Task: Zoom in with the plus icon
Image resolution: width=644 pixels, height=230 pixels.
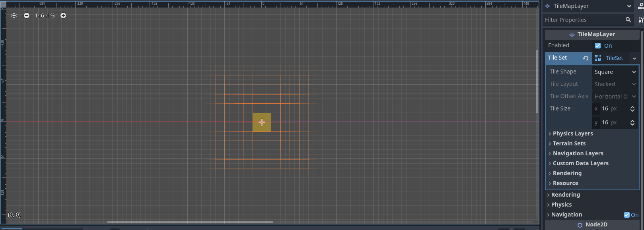Action: (63, 15)
